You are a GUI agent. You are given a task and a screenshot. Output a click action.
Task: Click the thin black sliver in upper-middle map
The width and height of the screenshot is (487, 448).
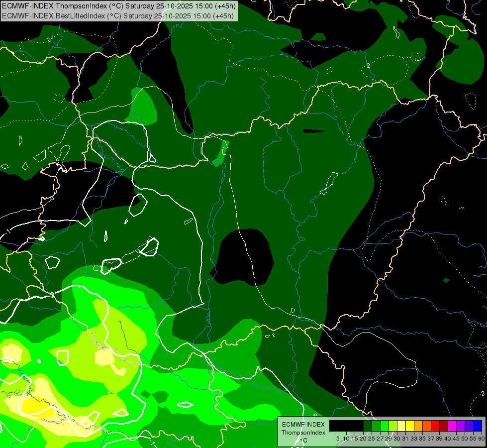tap(312, 131)
